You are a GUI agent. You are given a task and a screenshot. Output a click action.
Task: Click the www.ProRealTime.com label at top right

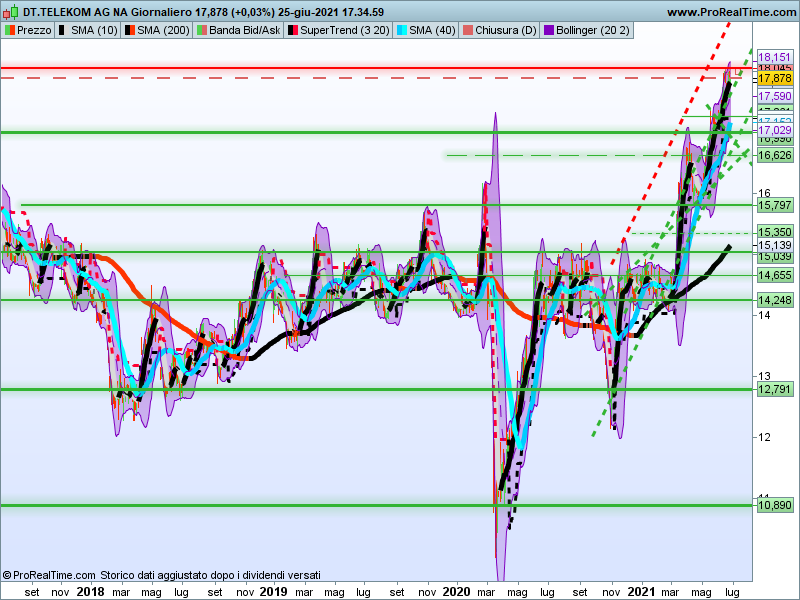(732, 12)
